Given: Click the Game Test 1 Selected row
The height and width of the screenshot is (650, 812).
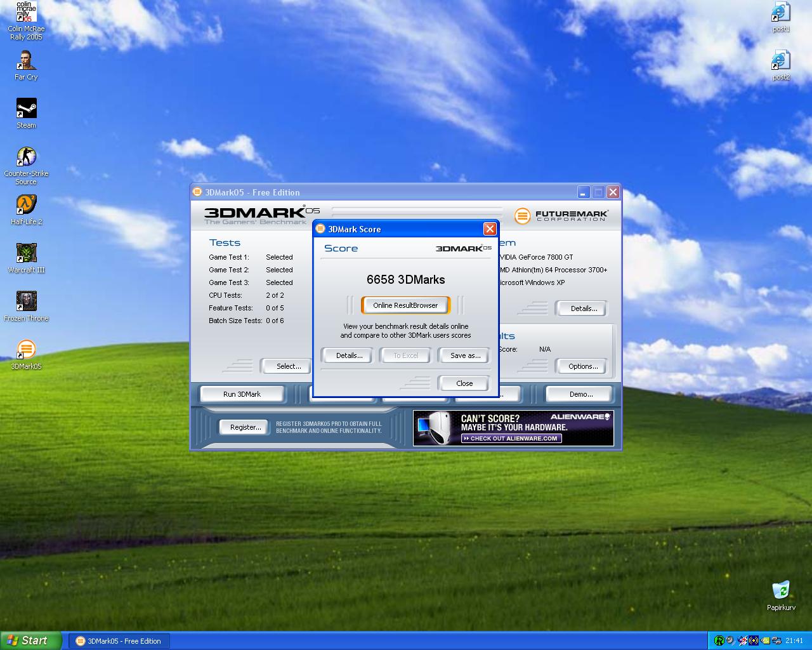Looking at the screenshot, I should (x=251, y=257).
